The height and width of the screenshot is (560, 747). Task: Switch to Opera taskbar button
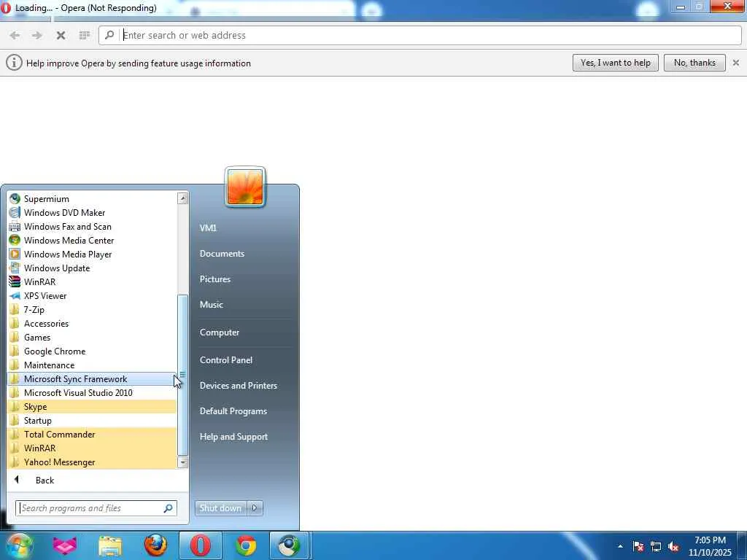point(201,545)
